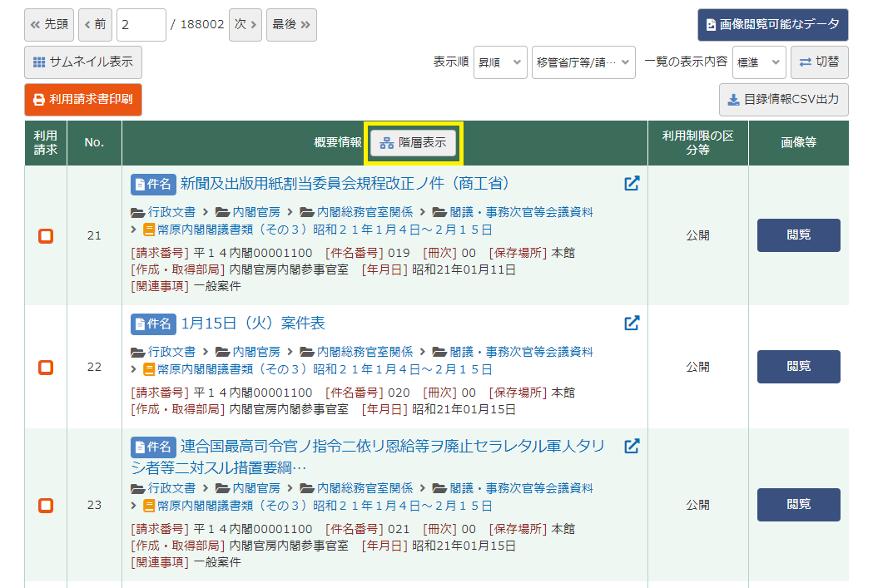Export catalog with 目録情報CSV出力

click(x=784, y=100)
